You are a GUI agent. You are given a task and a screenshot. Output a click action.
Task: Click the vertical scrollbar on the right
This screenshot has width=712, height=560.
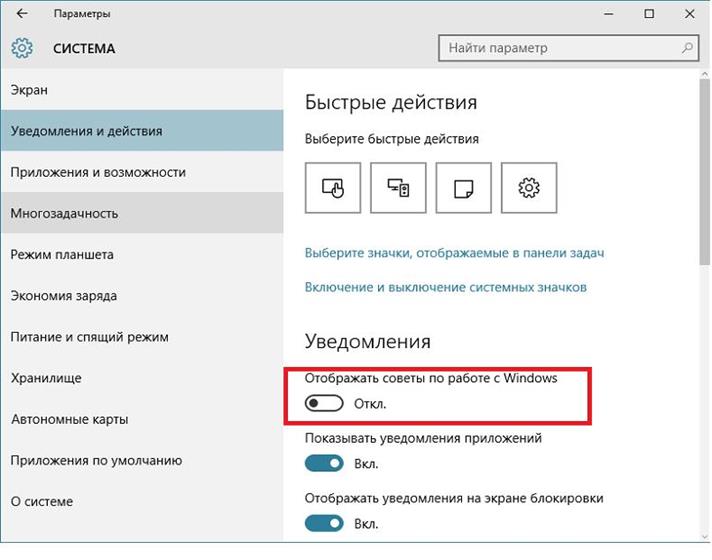pos(704,200)
